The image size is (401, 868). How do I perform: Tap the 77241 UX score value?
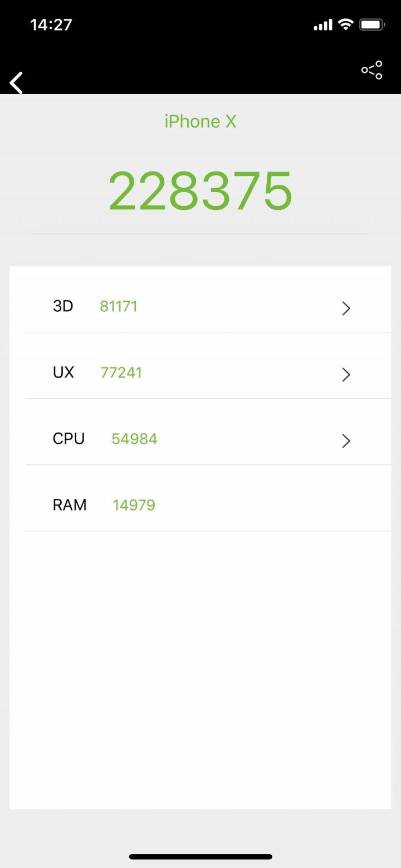coord(121,372)
